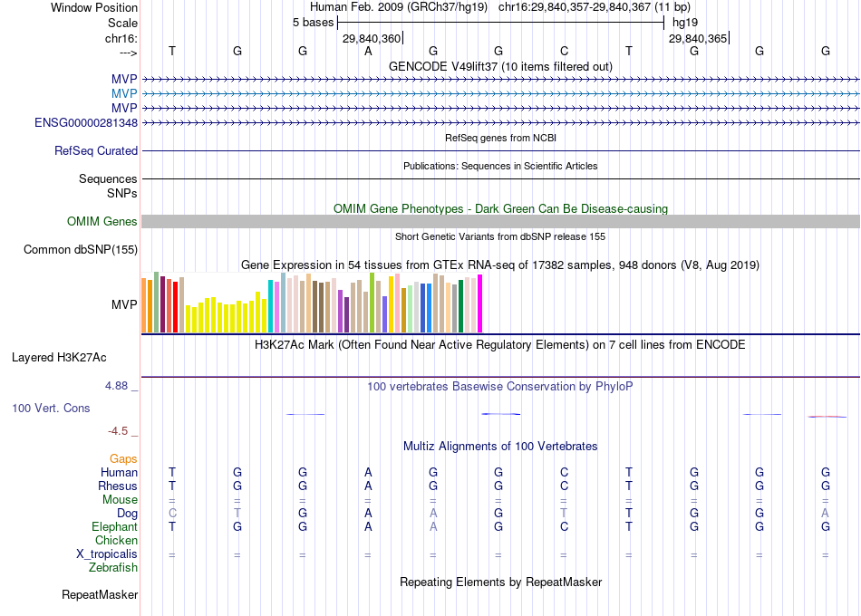This screenshot has height=616, width=861.
Task: Click the RefSeq Curated track label
Action: (x=96, y=150)
